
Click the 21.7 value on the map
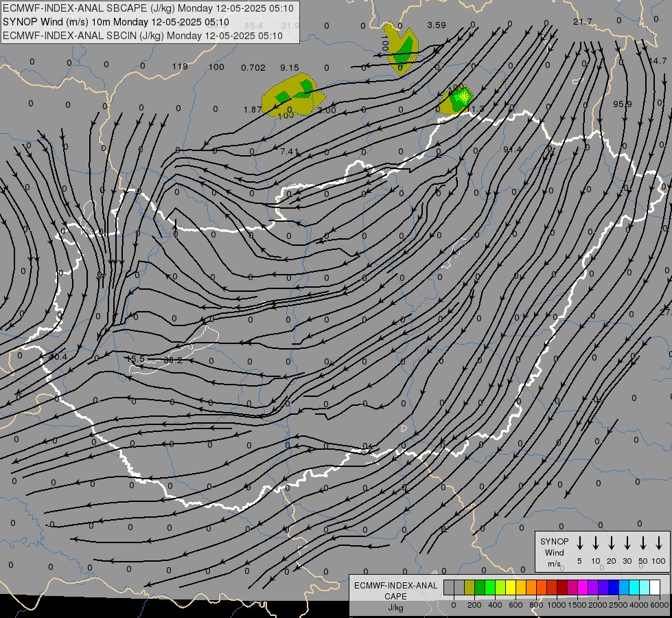tap(583, 21)
